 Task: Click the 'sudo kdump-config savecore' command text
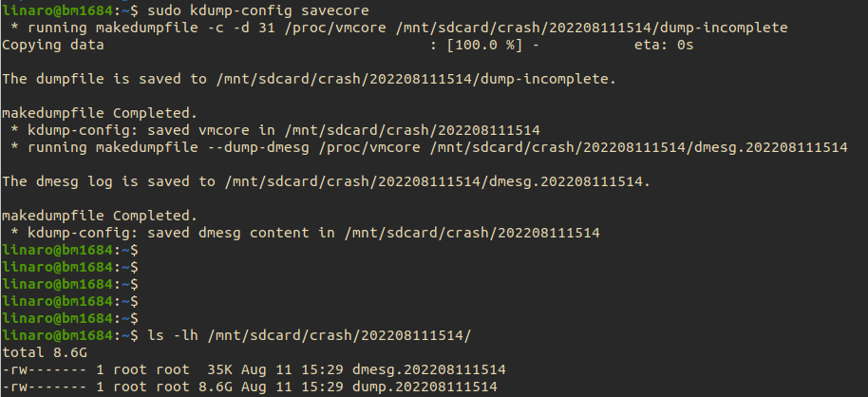258,10
